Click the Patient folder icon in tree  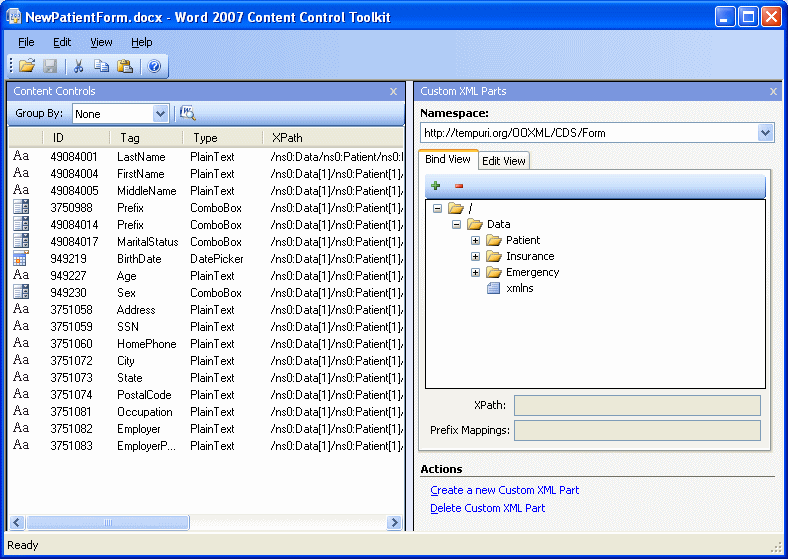click(494, 240)
